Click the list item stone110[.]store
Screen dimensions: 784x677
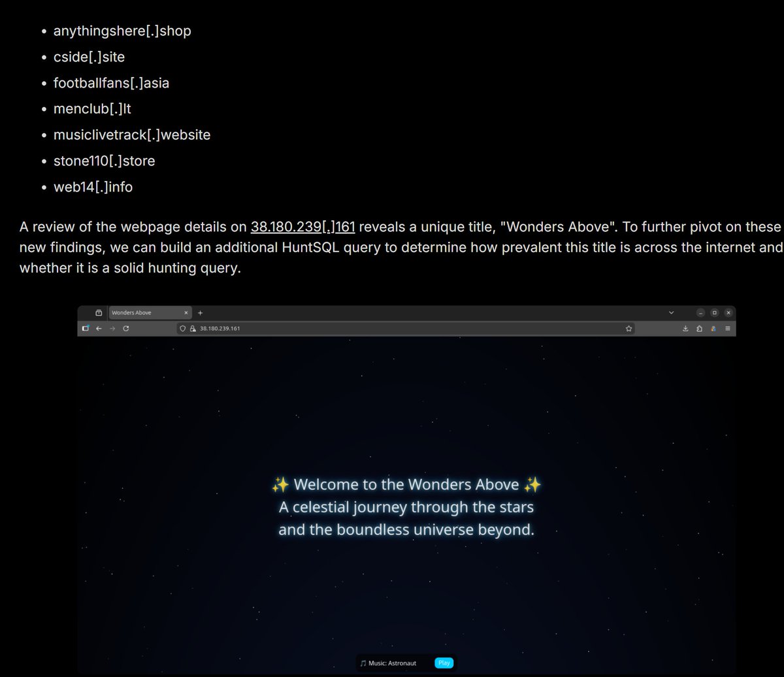coord(104,161)
